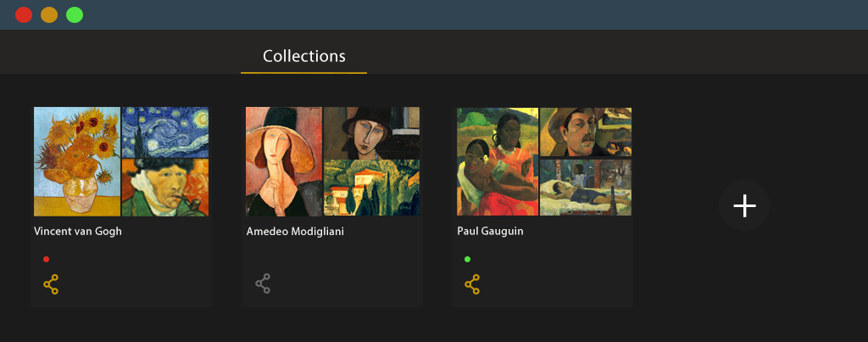The image size is (868, 342).
Task: Click the red status dot under Van Gogh
Action: 46,259
